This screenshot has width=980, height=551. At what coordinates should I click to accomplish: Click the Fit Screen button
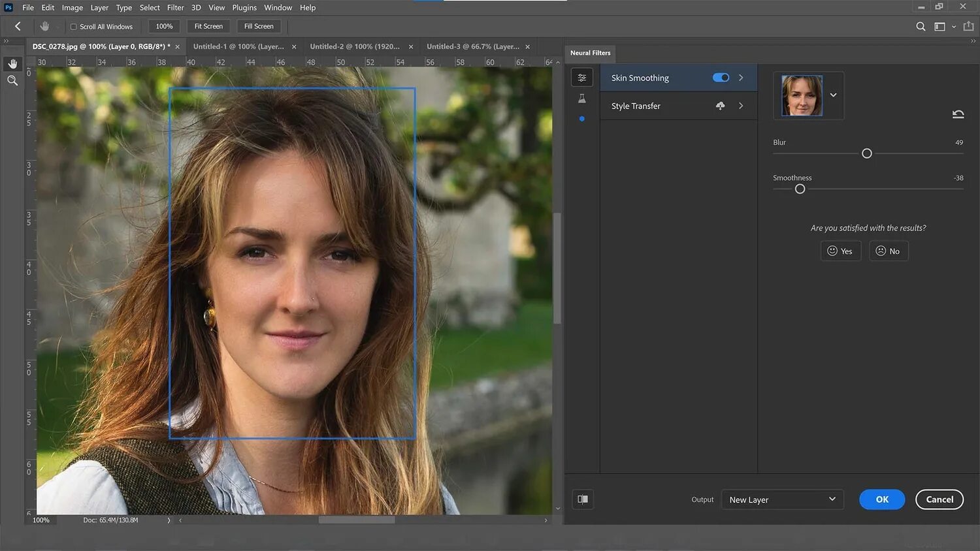[x=208, y=26]
